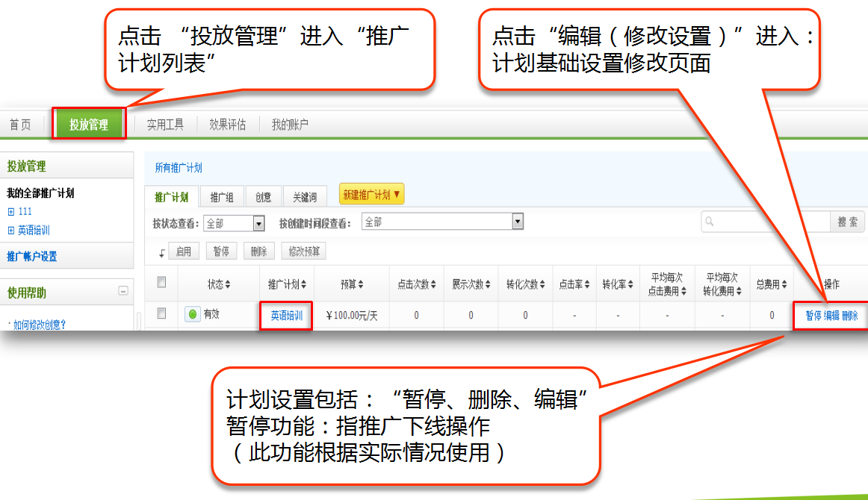Sort by 转化率 using its arrow icon
This screenshot has height=500, width=868.
pyautogui.click(x=627, y=284)
